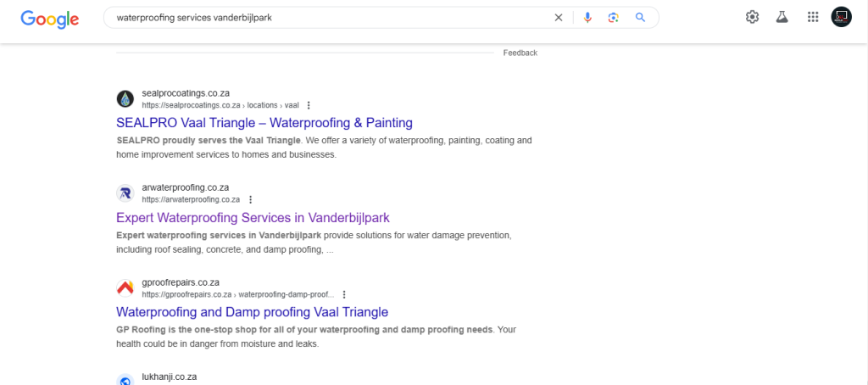Open Waterproofing and Damp proofing Vaal Triangle
This screenshot has height=385, width=868.
pyautogui.click(x=252, y=312)
